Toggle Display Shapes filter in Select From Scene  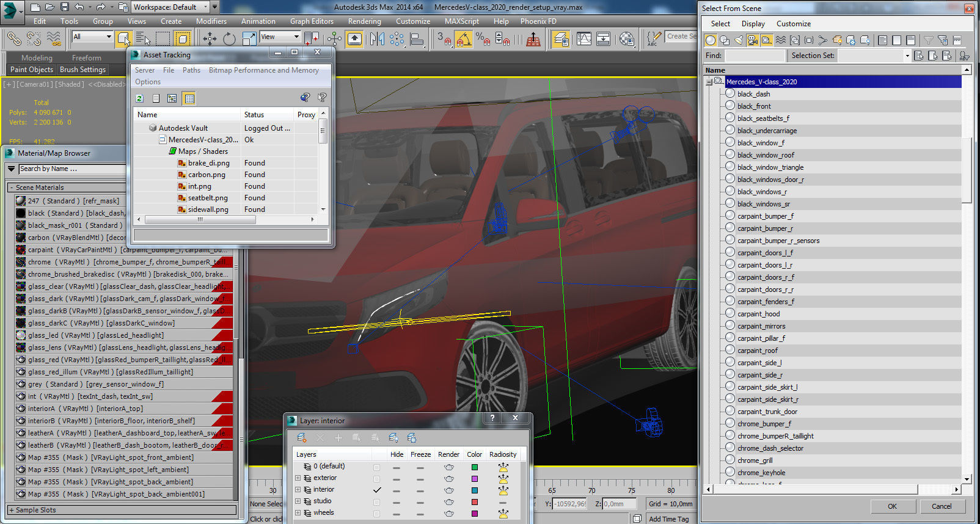pyautogui.click(x=725, y=40)
